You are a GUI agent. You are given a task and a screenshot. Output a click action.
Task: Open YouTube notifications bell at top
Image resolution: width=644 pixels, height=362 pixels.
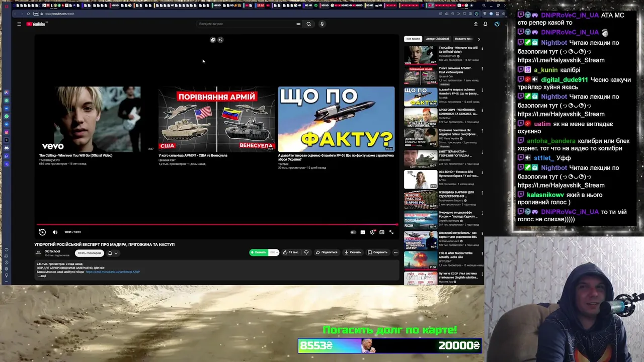click(486, 24)
